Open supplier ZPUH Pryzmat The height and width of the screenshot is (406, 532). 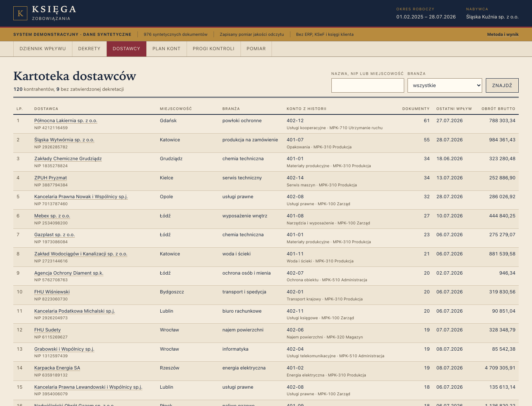click(51, 178)
